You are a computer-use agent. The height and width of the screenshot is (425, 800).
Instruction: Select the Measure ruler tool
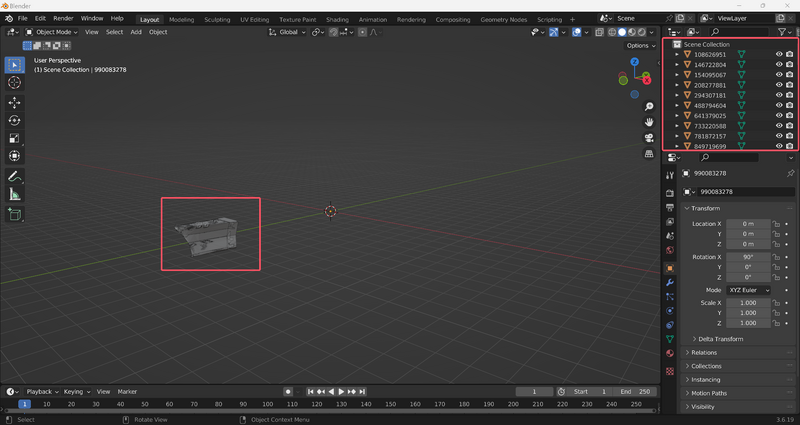point(14,194)
